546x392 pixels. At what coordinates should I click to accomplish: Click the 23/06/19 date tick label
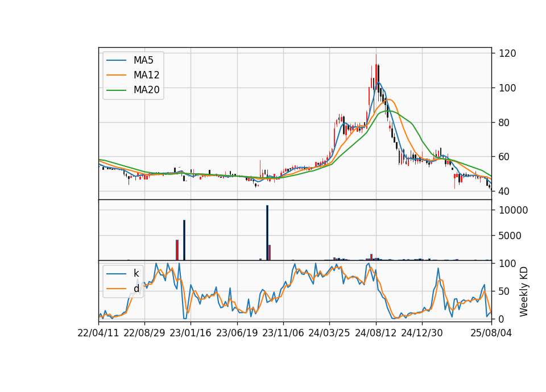237,333
